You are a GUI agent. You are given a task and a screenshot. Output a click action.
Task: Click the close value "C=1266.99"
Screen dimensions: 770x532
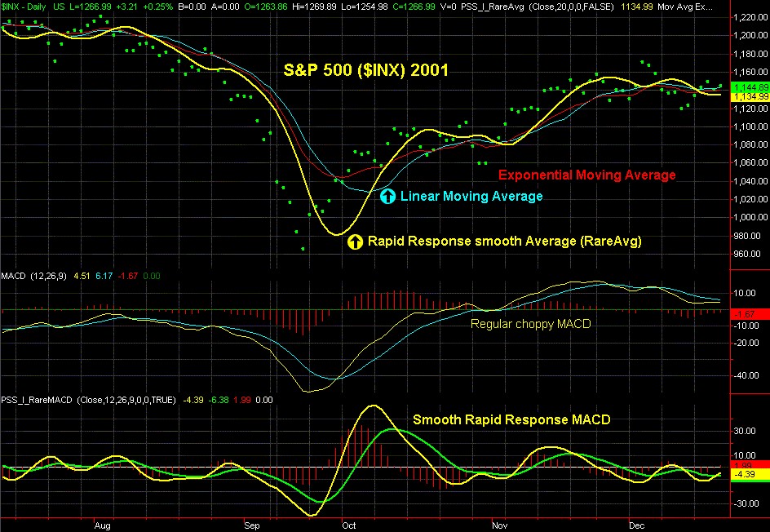415,7
